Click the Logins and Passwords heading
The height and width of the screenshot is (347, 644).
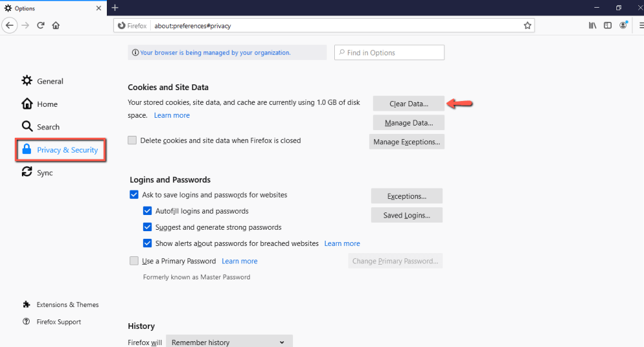point(170,180)
